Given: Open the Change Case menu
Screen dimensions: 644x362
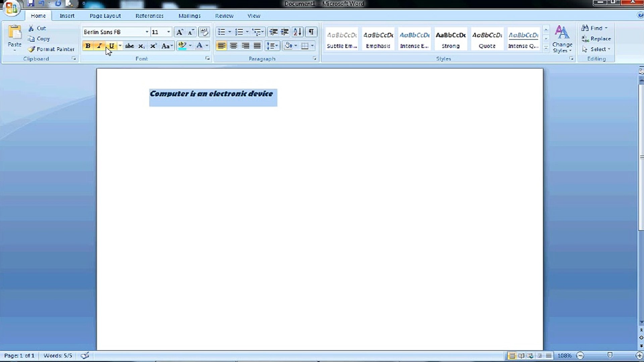Looking at the screenshot, I should tap(167, 46).
